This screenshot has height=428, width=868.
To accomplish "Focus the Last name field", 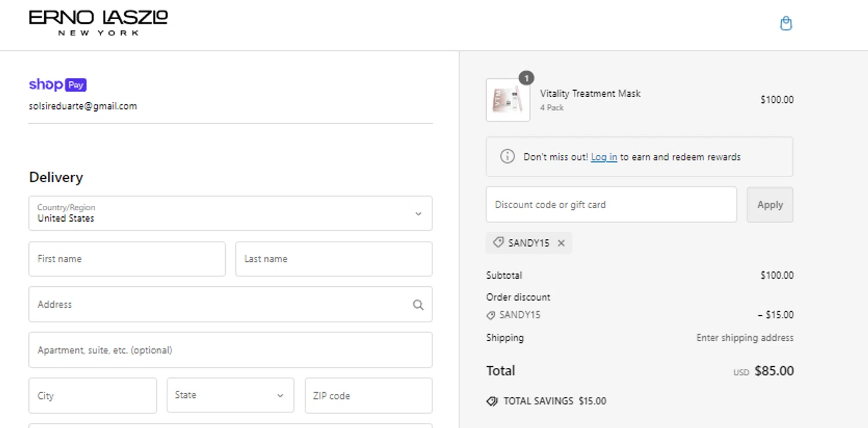I will point(333,259).
